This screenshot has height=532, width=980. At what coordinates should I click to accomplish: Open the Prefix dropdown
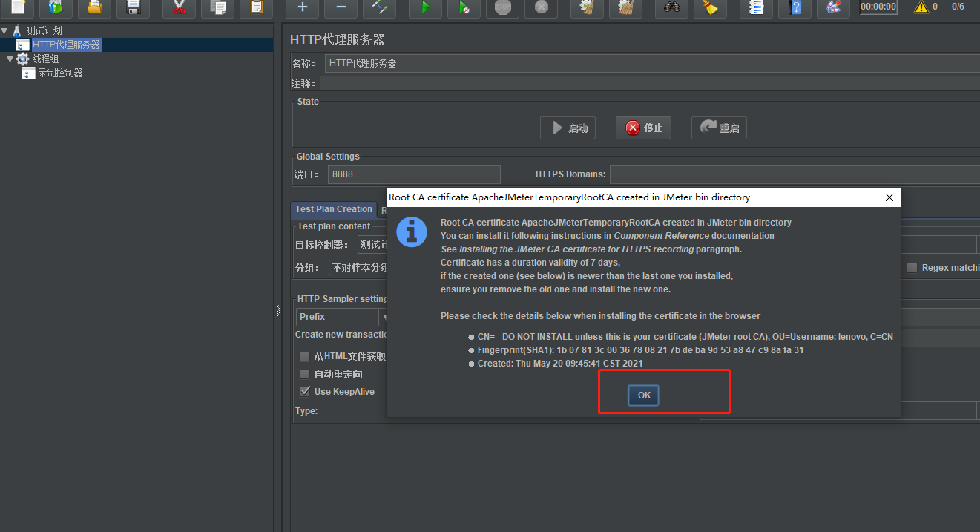pyautogui.click(x=342, y=317)
